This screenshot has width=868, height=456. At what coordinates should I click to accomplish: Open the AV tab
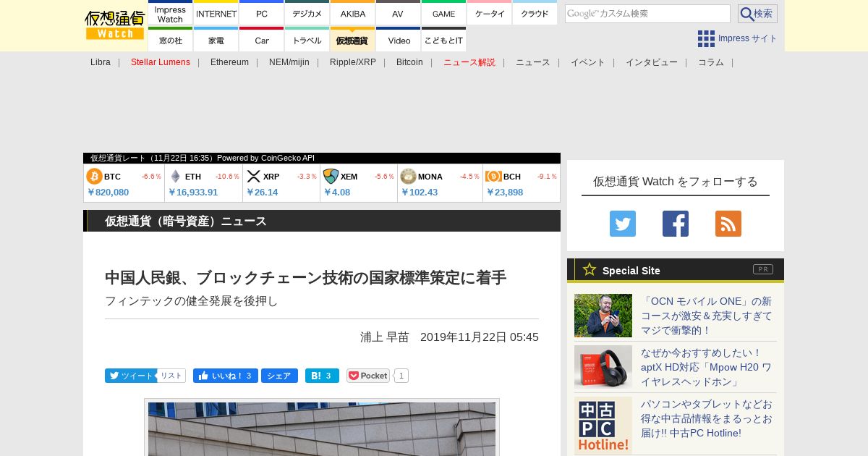tap(399, 14)
